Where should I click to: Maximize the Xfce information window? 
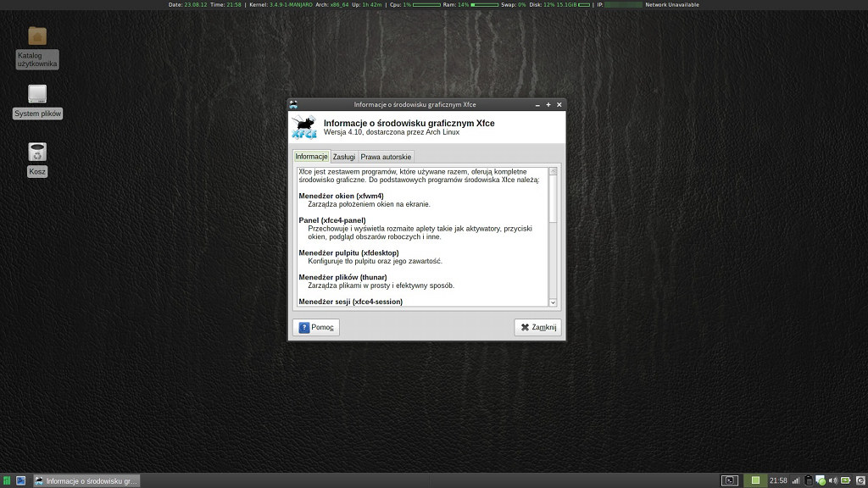548,104
